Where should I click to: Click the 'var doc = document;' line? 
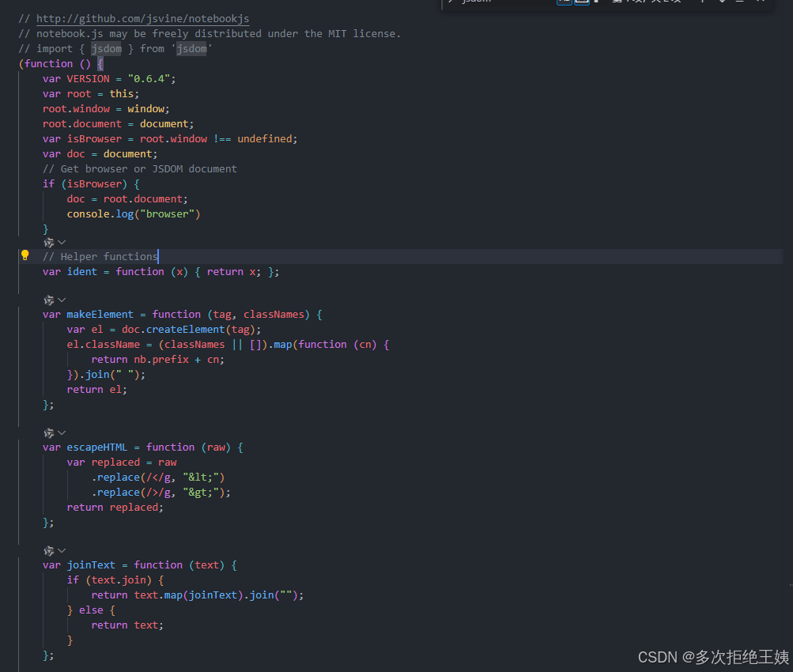click(x=100, y=154)
